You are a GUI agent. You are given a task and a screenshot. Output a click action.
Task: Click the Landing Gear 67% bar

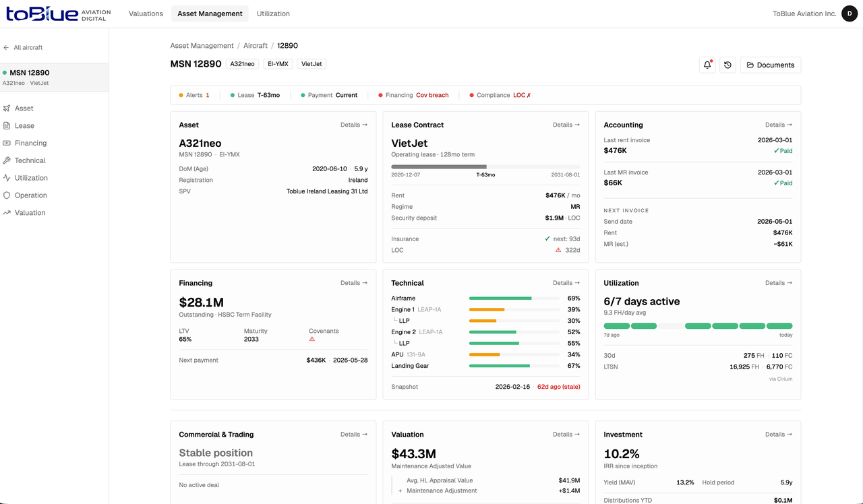514,366
